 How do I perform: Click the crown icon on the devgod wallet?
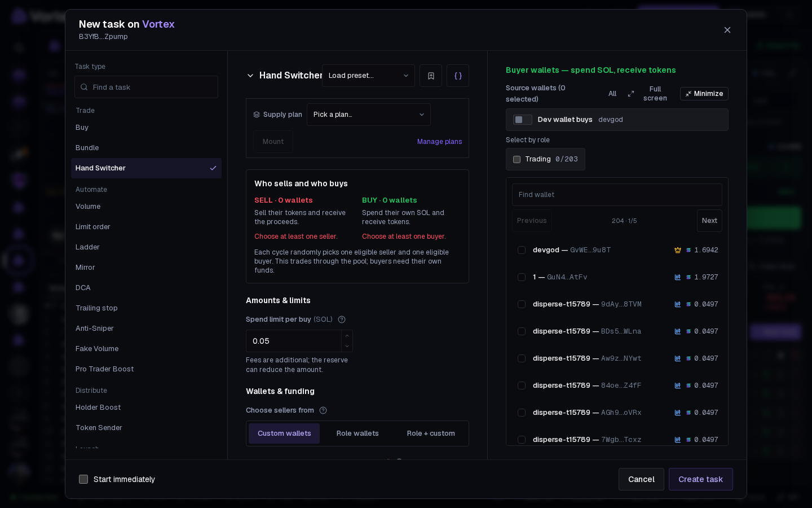678,250
